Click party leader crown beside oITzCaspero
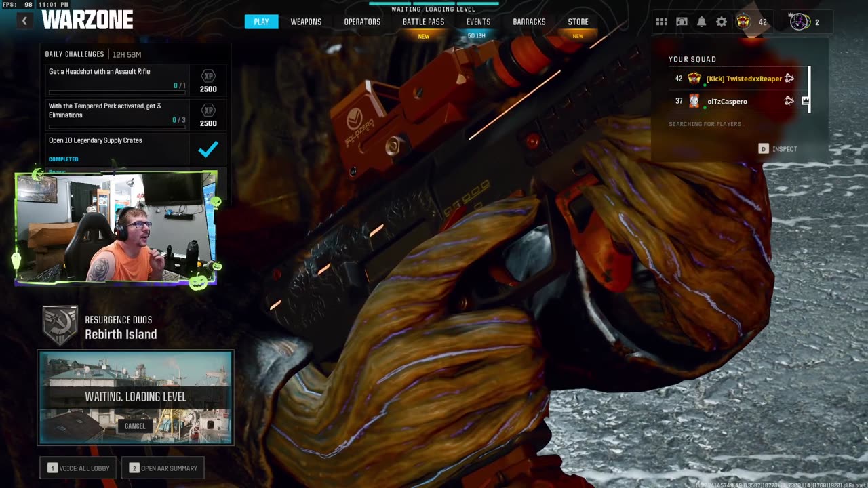 click(x=806, y=101)
